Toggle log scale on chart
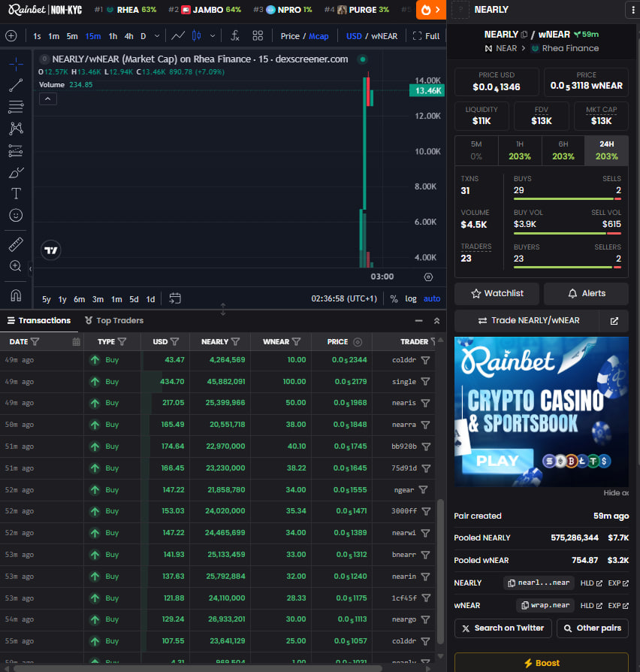640x672 pixels. tap(411, 298)
